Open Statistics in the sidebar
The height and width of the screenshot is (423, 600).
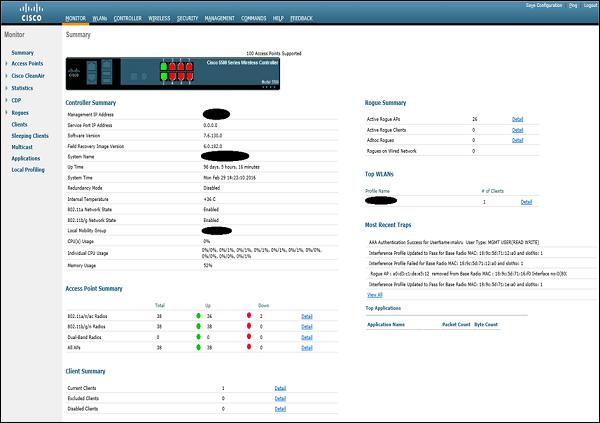tap(22, 88)
